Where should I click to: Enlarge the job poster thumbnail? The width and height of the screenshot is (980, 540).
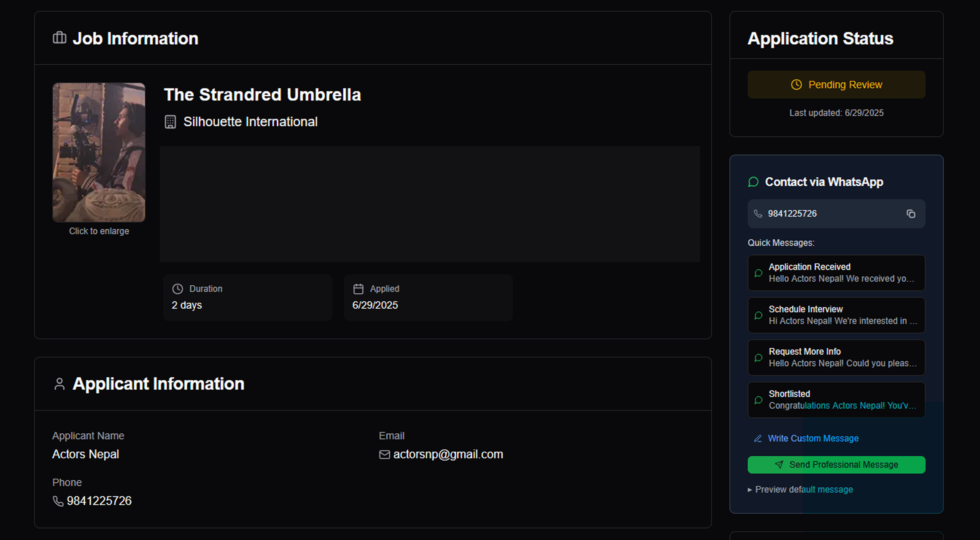pyautogui.click(x=99, y=153)
